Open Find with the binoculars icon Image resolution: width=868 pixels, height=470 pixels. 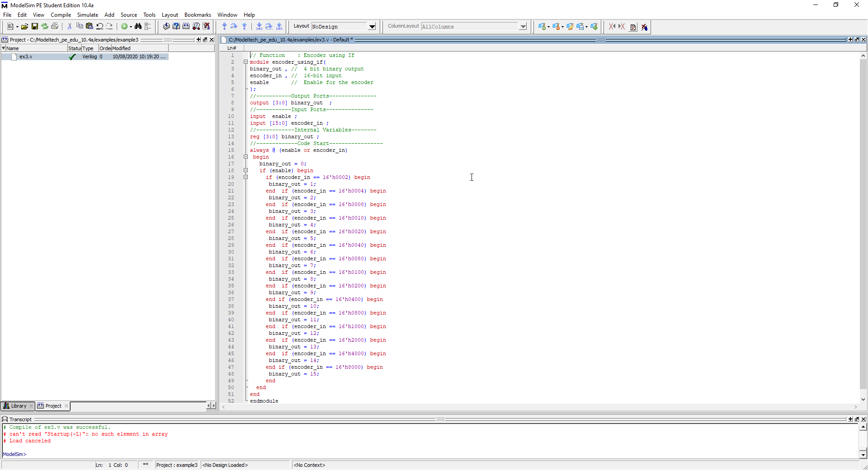(138, 27)
